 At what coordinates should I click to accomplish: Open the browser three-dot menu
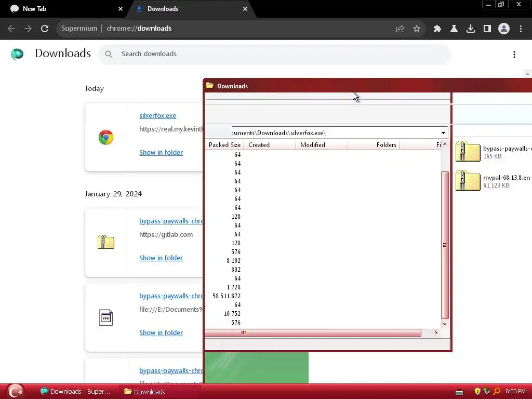coord(521,29)
